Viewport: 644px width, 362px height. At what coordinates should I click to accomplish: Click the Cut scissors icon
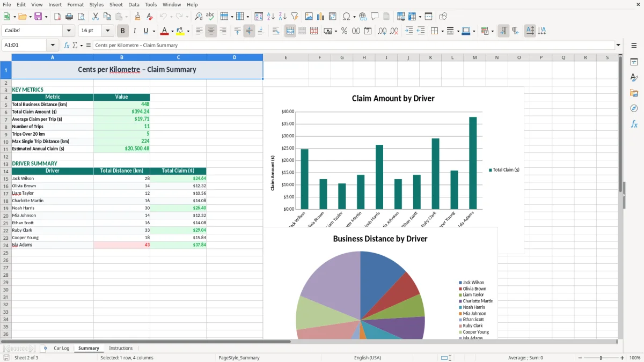[x=96, y=17]
